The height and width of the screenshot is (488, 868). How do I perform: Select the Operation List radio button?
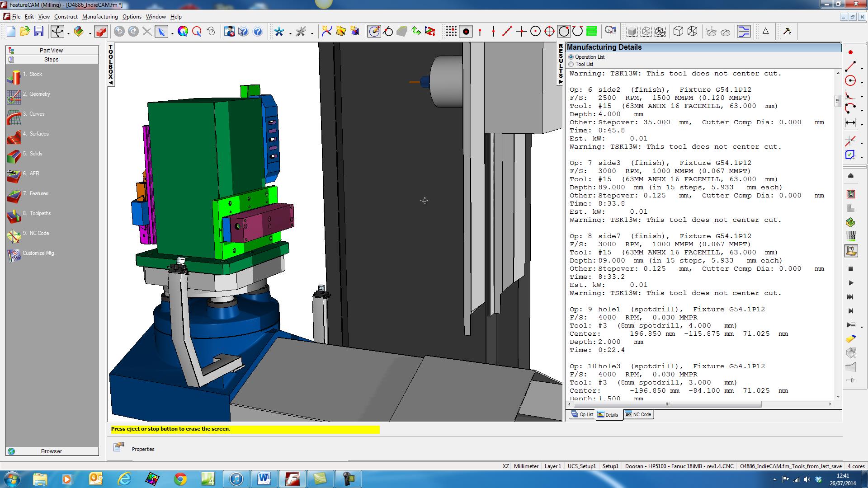pyautogui.click(x=571, y=57)
